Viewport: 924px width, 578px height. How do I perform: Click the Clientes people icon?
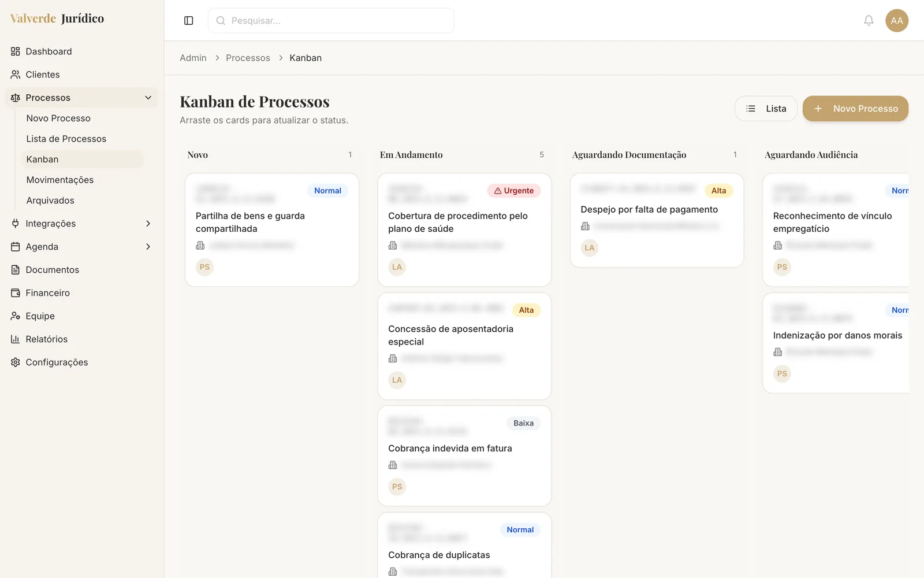[16, 75]
